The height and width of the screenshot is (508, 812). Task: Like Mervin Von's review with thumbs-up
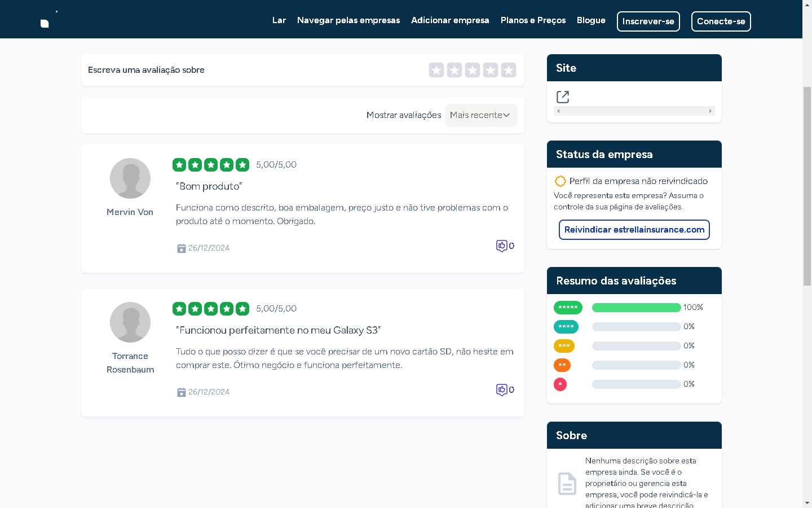coord(501,246)
